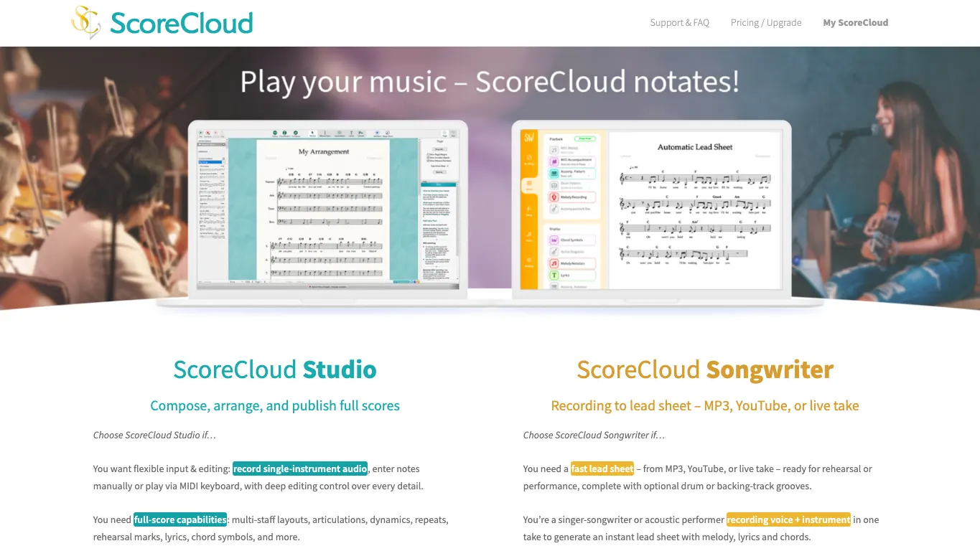980x551 pixels.
Task: Click the SW logo in the Songwriter sidebar
Action: (528, 136)
